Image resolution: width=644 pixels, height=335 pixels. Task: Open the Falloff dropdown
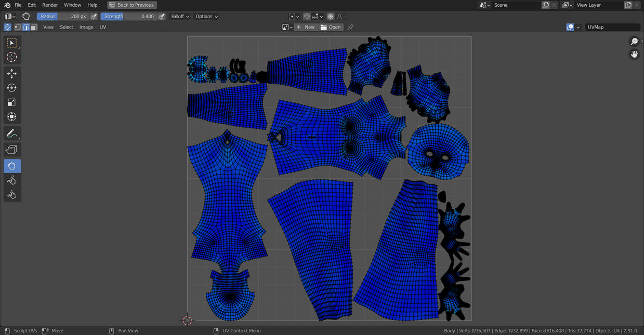pos(180,17)
